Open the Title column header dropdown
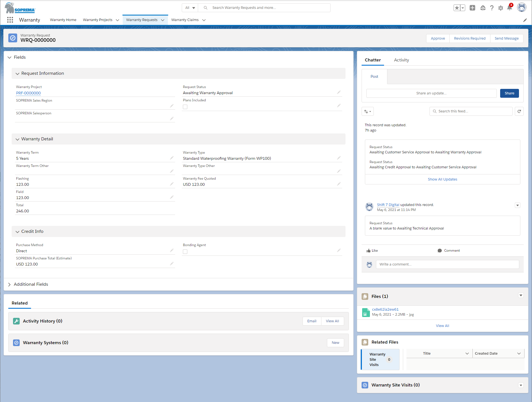The image size is (532, 402). pyautogui.click(x=467, y=354)
